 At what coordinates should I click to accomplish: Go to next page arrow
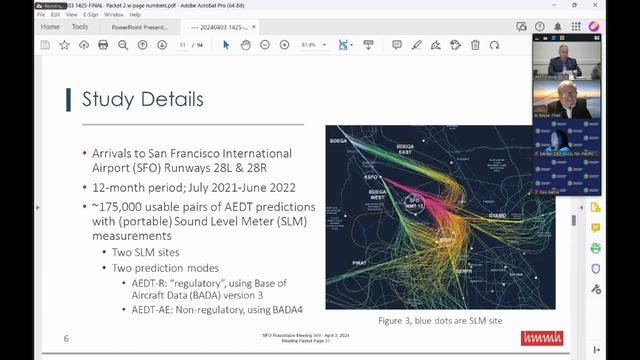click(x=162, y=45)
